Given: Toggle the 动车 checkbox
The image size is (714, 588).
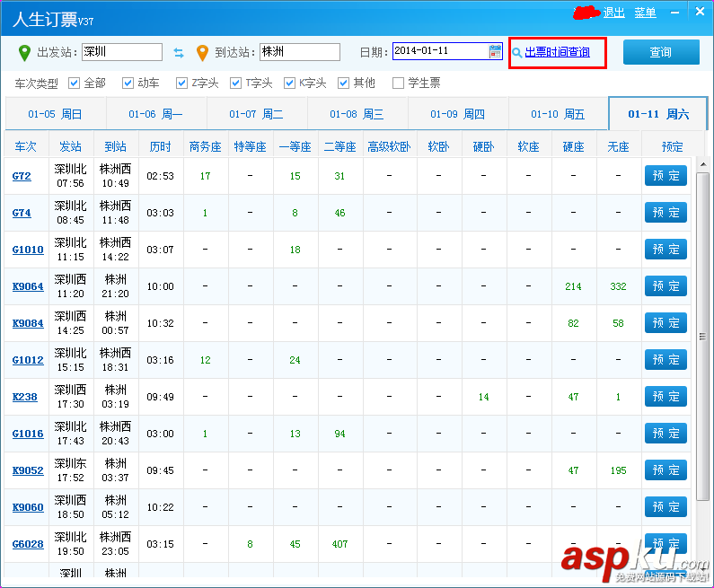Looking at the screenshot, I should (128, 83).
